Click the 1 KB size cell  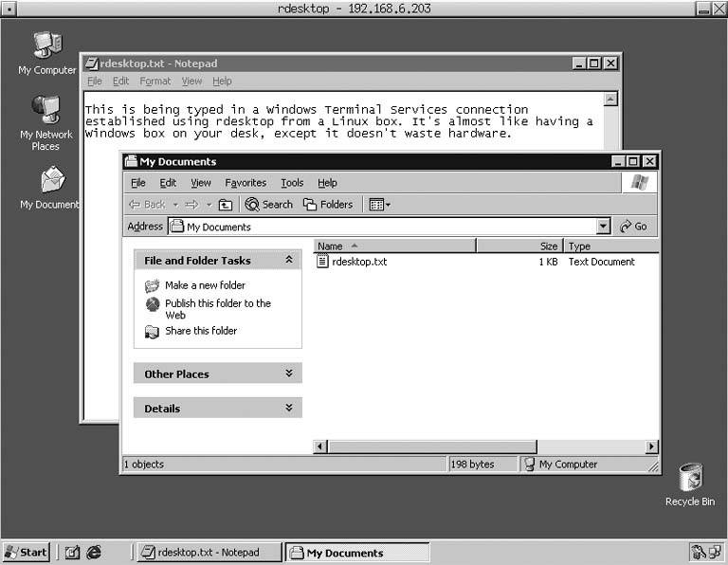tap(548, 262)
